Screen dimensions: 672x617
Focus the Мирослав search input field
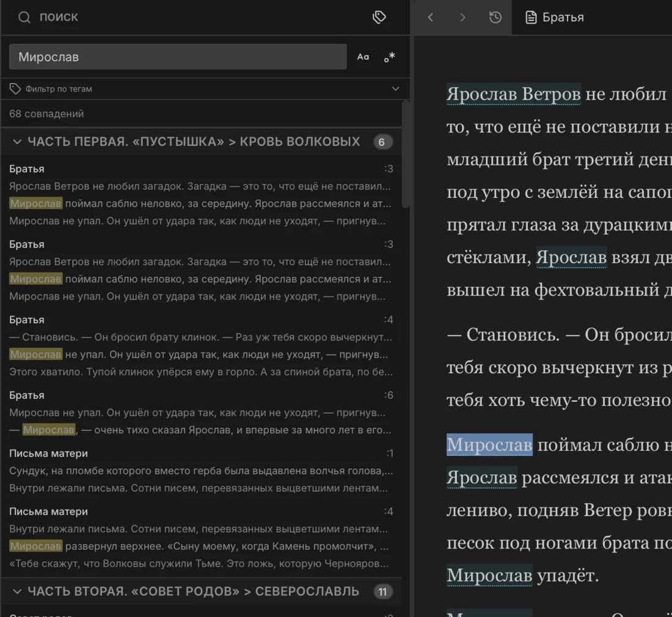click(178, 57)
